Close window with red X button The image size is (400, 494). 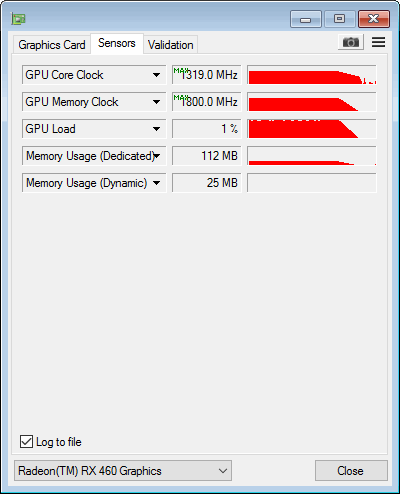click(374, 19)
